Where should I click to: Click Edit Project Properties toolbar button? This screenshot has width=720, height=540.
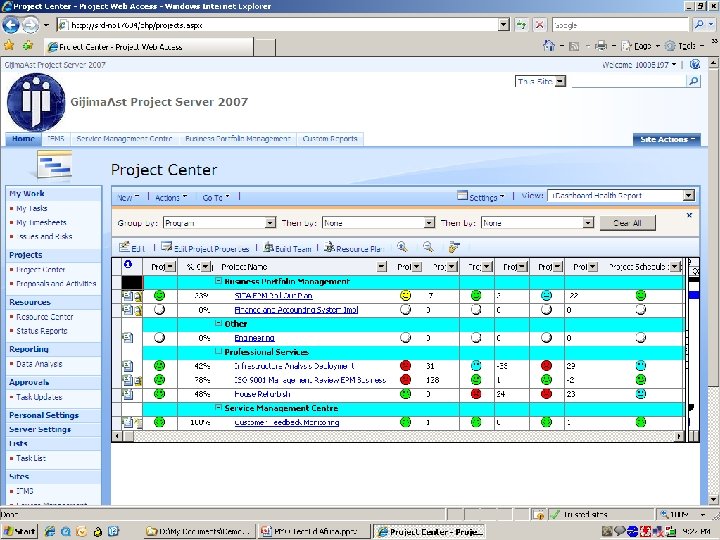[x=205, y=248]
